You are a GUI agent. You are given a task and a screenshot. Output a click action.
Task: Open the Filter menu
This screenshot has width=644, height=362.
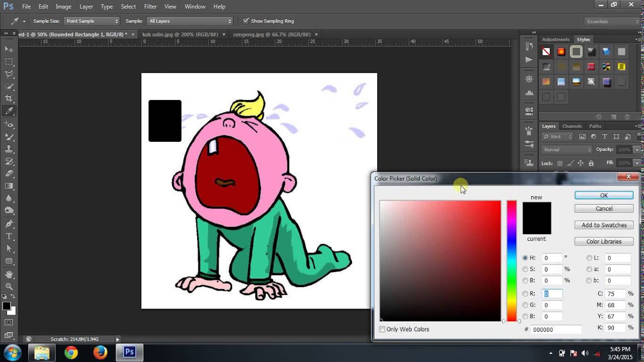pos(150,7)
